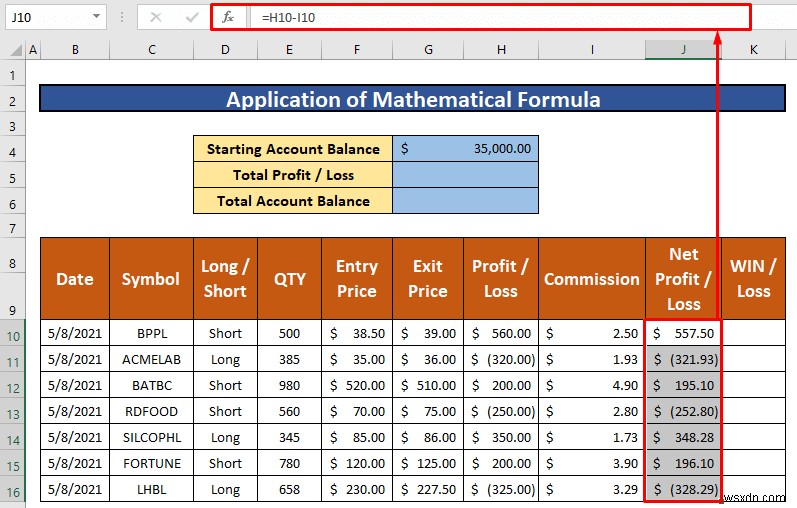Click the WIN / Loss cell for BPPL row
This screenshot has height=508, width=797.
coord(754,333)
